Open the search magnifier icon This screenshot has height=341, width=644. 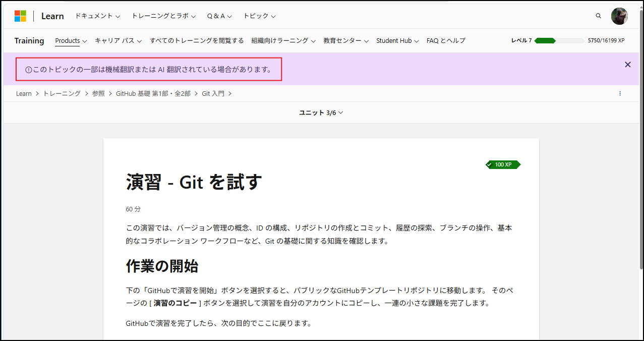(599, 16)
